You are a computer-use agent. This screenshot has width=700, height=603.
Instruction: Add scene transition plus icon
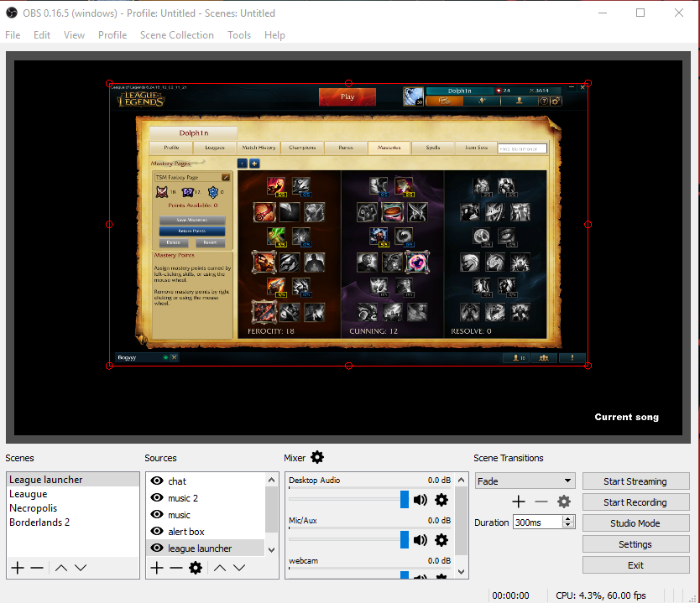[519, 502]
